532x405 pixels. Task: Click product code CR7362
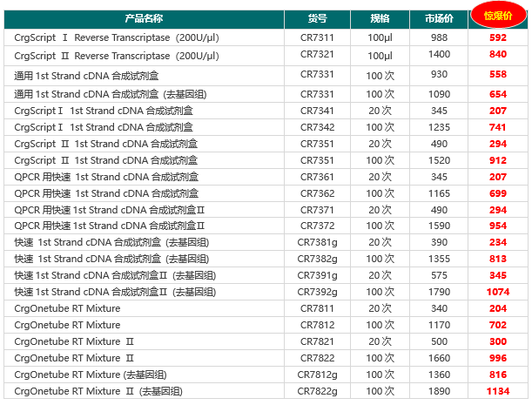[x=317, y=194]
